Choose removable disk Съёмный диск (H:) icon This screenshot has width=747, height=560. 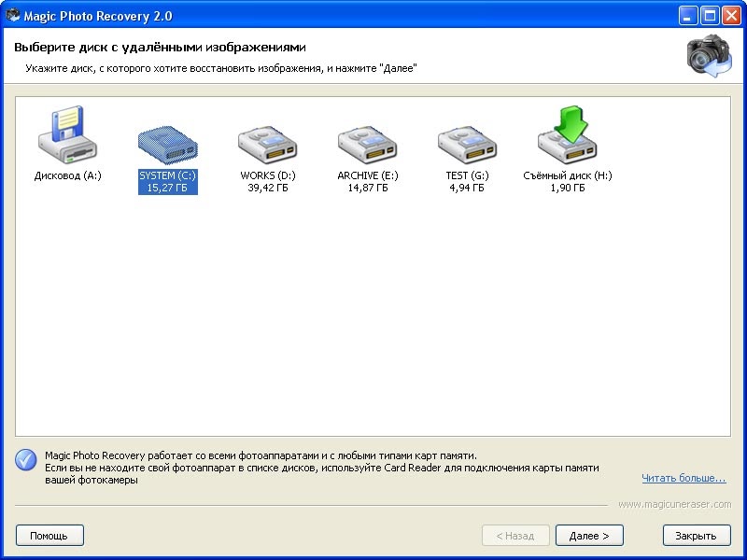[568, 134]
